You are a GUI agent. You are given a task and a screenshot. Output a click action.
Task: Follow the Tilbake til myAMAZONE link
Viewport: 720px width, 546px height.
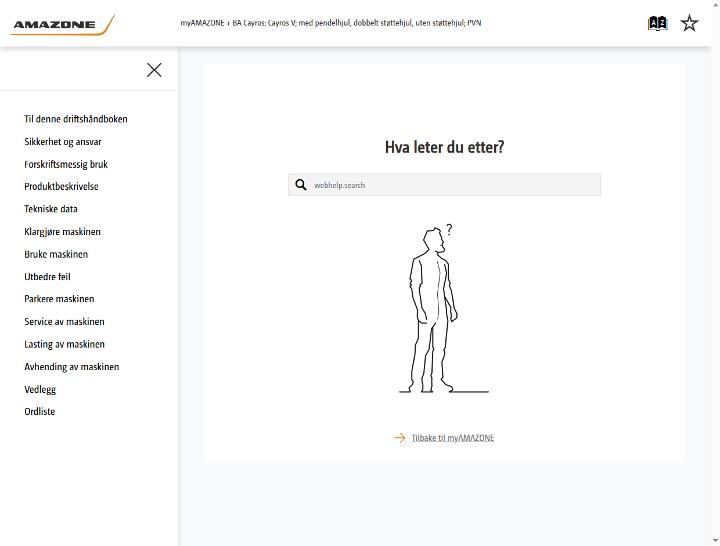(x=453, y=438)
